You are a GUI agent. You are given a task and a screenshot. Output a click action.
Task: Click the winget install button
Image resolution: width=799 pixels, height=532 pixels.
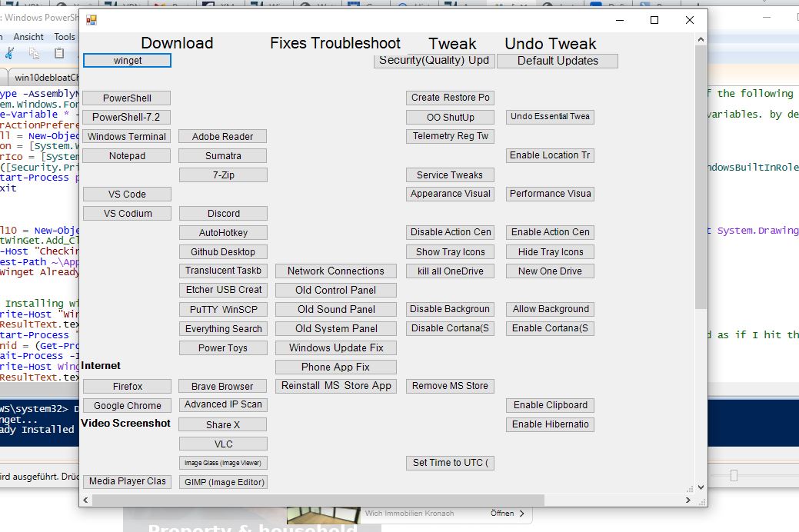coord(127,61)
